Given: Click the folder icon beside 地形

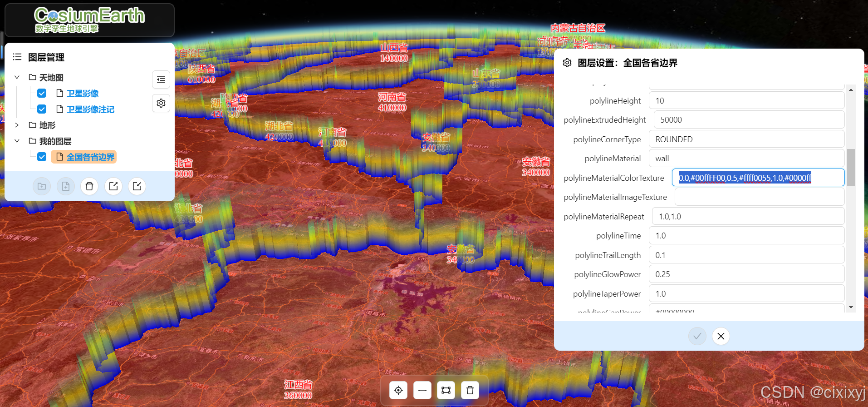Looking at the screenshot, I should point(33,125).
